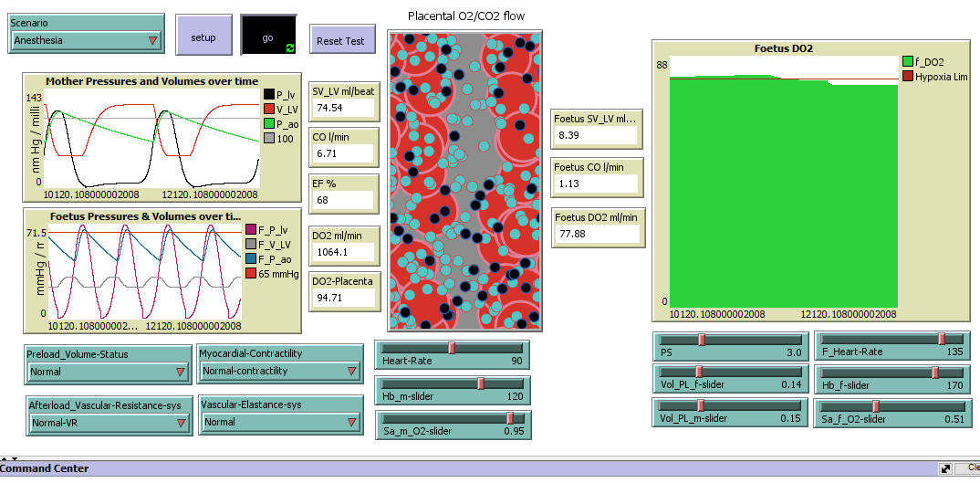Image resolution: width=980 pixels, height=483 pixels.
Task: Open Afterload_Vascular-Resistance-sys chooser
Action: point(108,423)
